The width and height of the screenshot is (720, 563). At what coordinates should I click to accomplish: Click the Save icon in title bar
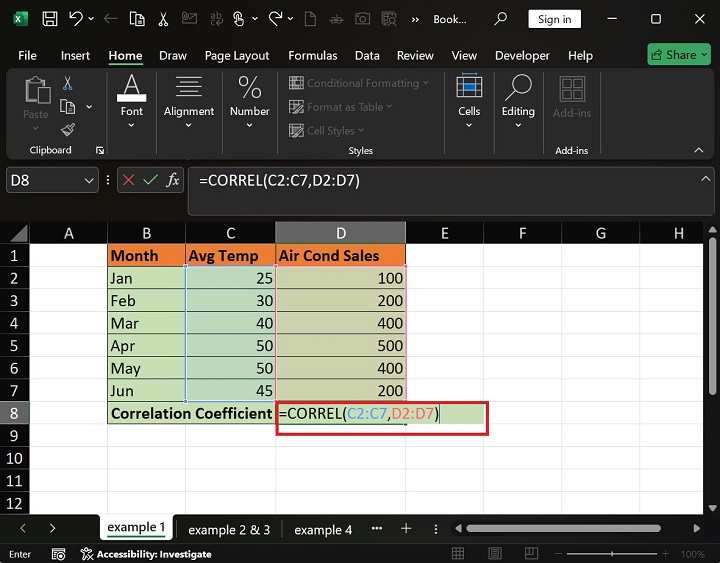pos(50,19)
